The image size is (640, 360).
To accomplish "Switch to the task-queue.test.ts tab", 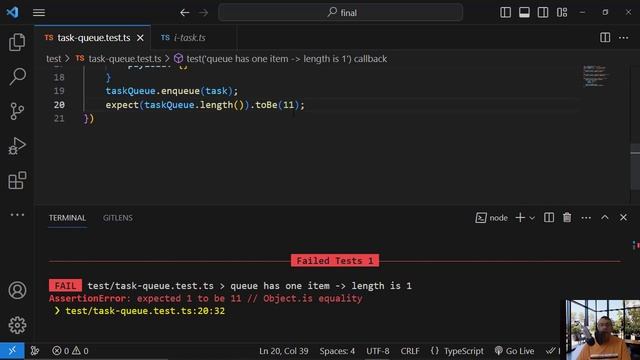I will click(x=93, y=38).
